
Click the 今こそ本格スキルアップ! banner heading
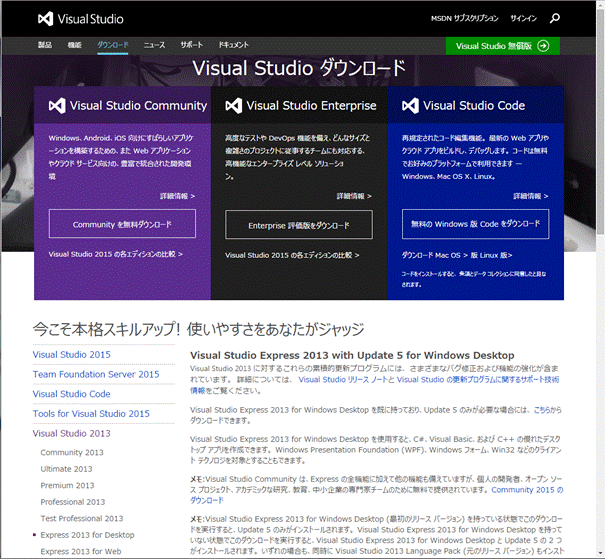pyautogui.click(x=198, y=329)
